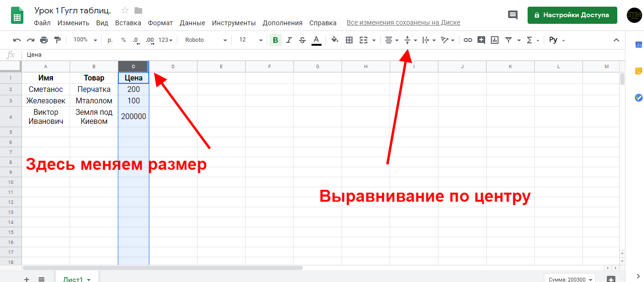Star the document
The height and width of the screenshot is (282, 644).
[125, 10]
